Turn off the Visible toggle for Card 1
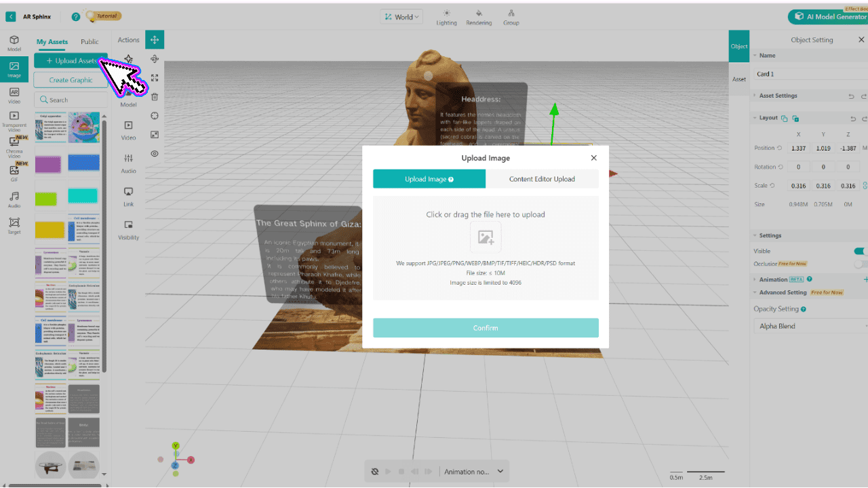Image resolution: width=868 pixels, height=488 pixels. pos(861,250)
